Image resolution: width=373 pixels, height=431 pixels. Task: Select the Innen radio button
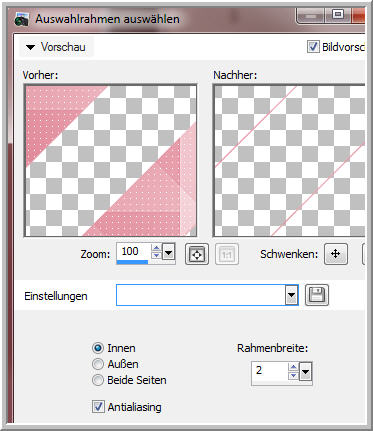98,348
